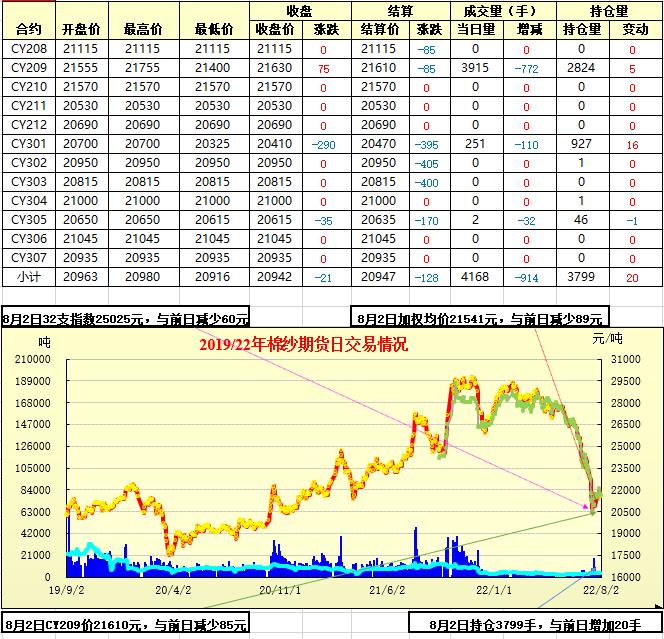Click the subtotal volume cell 4168
This screenshot has height=639, width=664.
[x=475, y=277]
